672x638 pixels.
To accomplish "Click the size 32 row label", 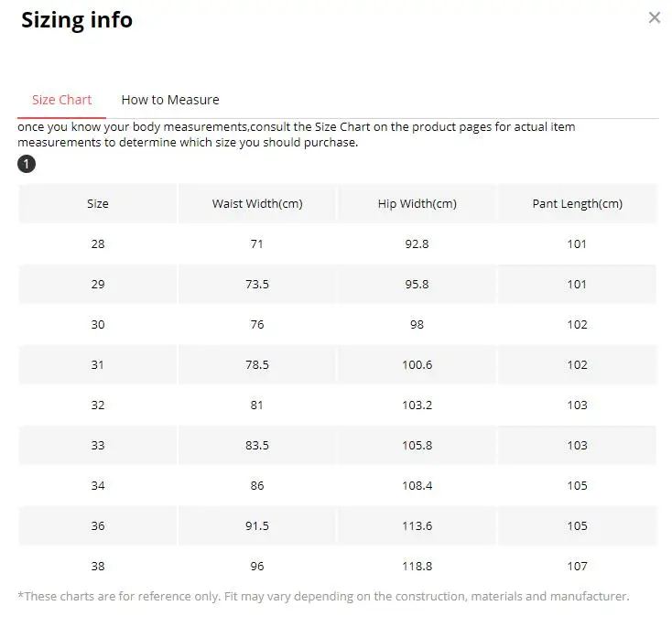I will (x=98, y=405).
